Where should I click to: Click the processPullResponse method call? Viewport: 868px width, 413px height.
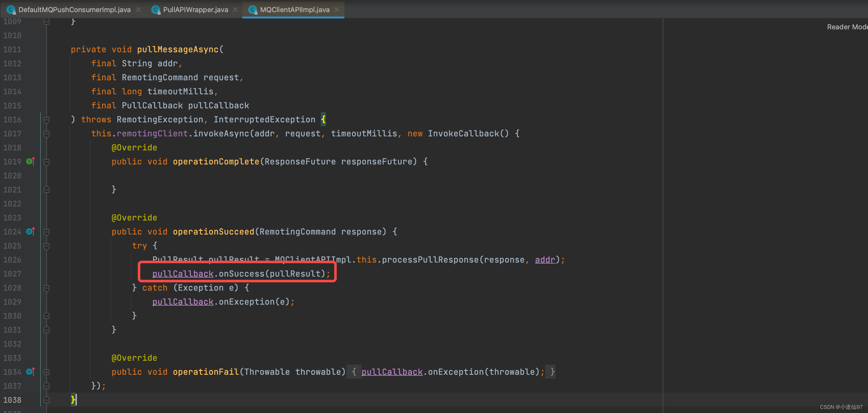point(430,259)
